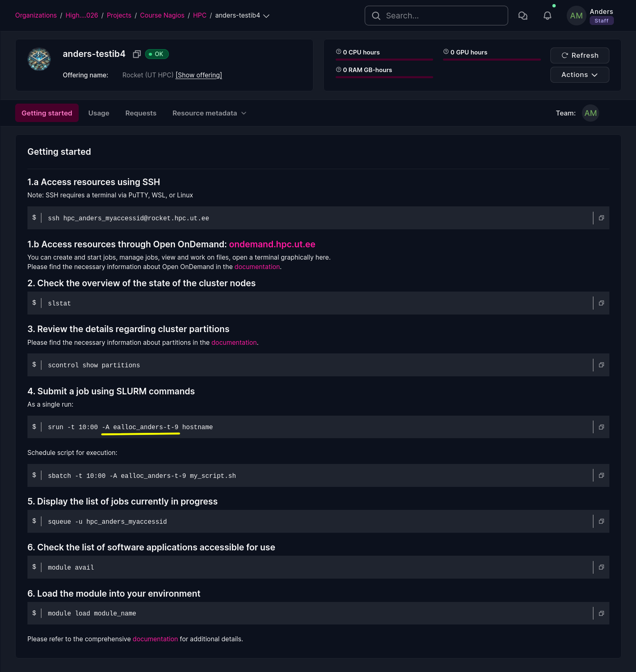Image resolution: width=636 pixels, height=672 pixels.
Task: Switch to the Requests tab
Action: (x=141, y=113)
